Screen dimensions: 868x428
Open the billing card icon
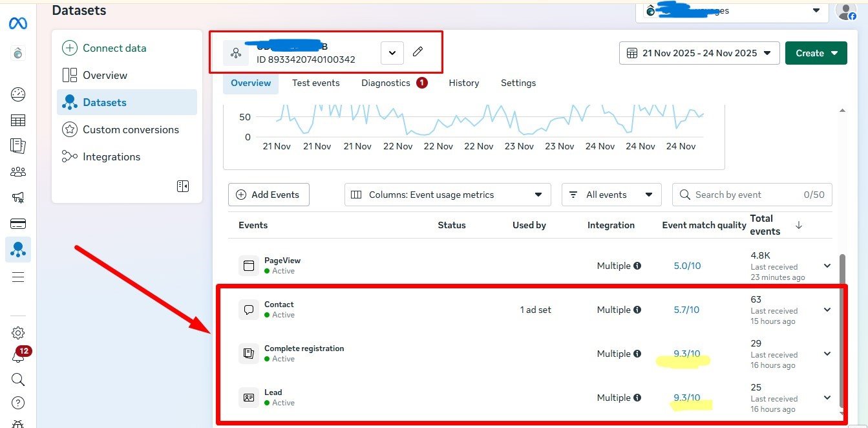pos(18,224)
